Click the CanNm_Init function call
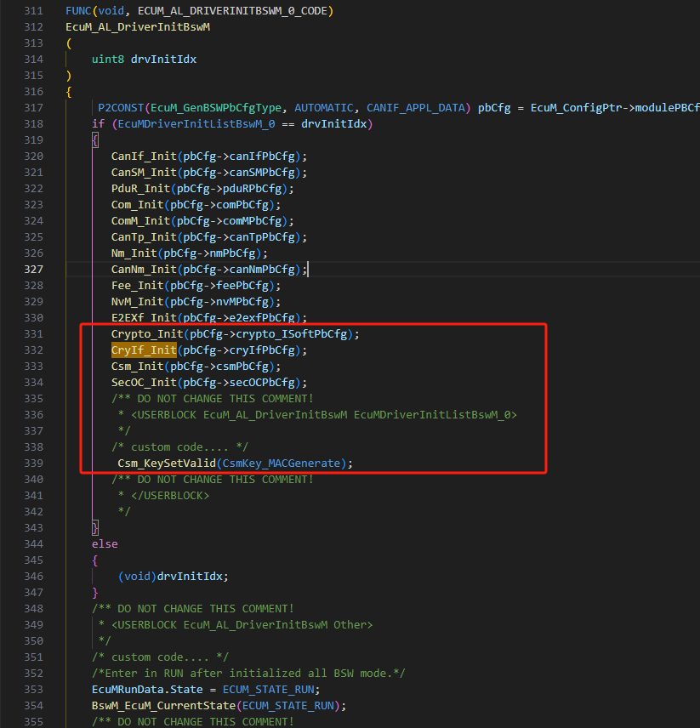 coord(143,270)
